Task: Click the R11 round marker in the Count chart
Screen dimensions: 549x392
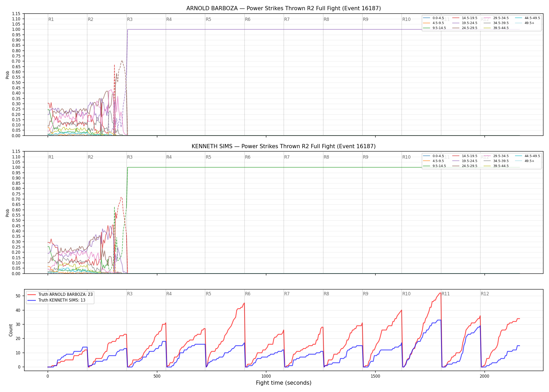Action: click(446, 294)
